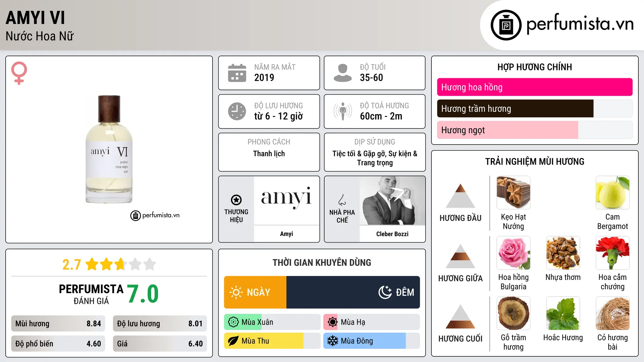644x362 pixels.
Task: Click the leaf icon for Mùa Thu
Action: [x=233, y=341]
